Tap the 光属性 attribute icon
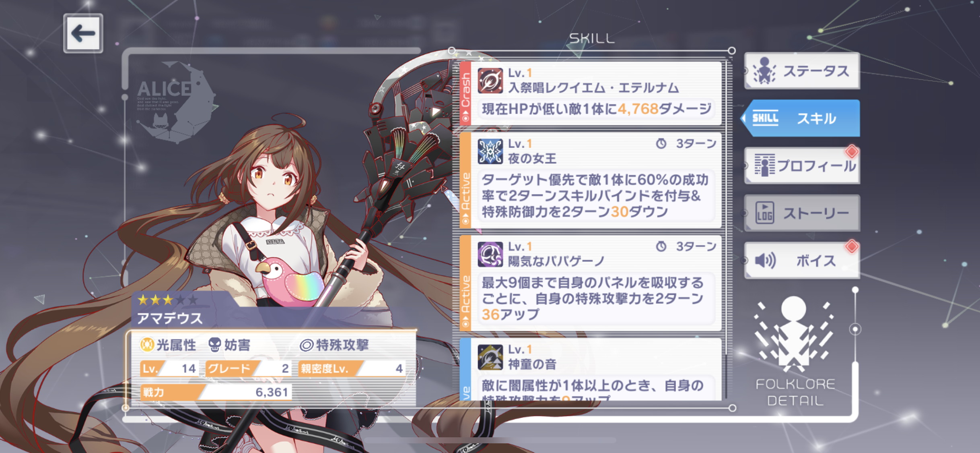Screen dimensions: 980x453 [147, 345]
